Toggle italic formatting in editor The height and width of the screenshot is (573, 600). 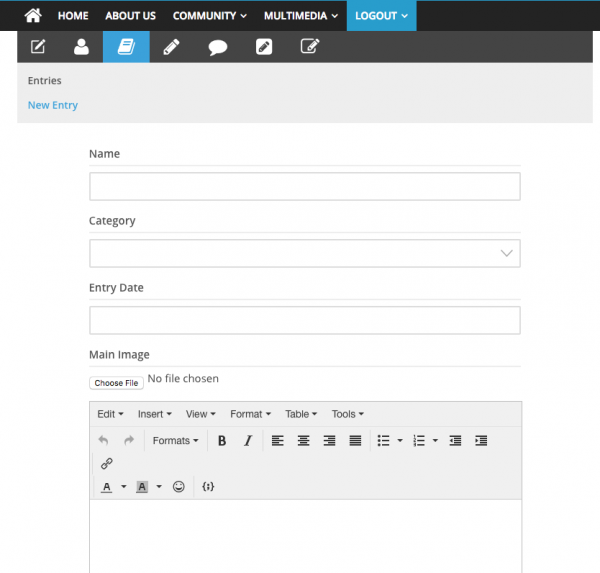point(248,441)
